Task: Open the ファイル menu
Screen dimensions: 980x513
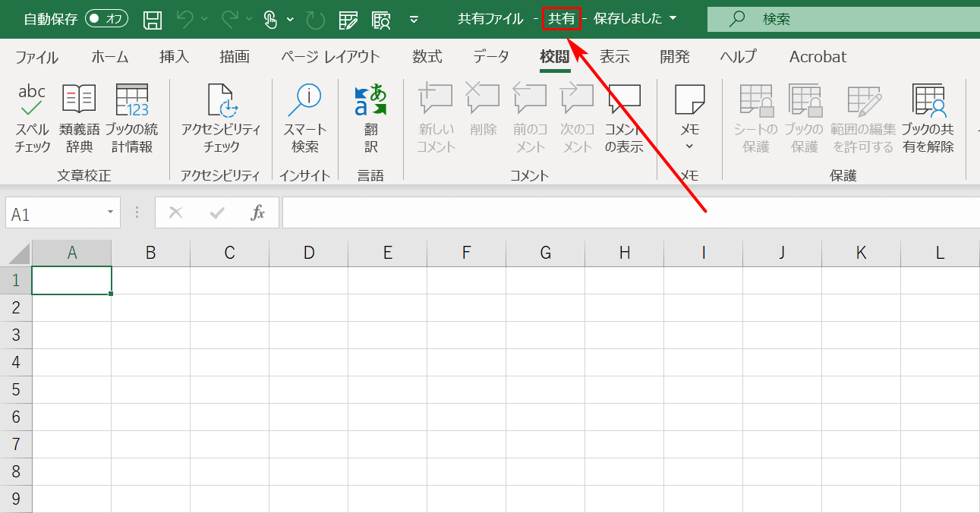Action: click(36, 56)
